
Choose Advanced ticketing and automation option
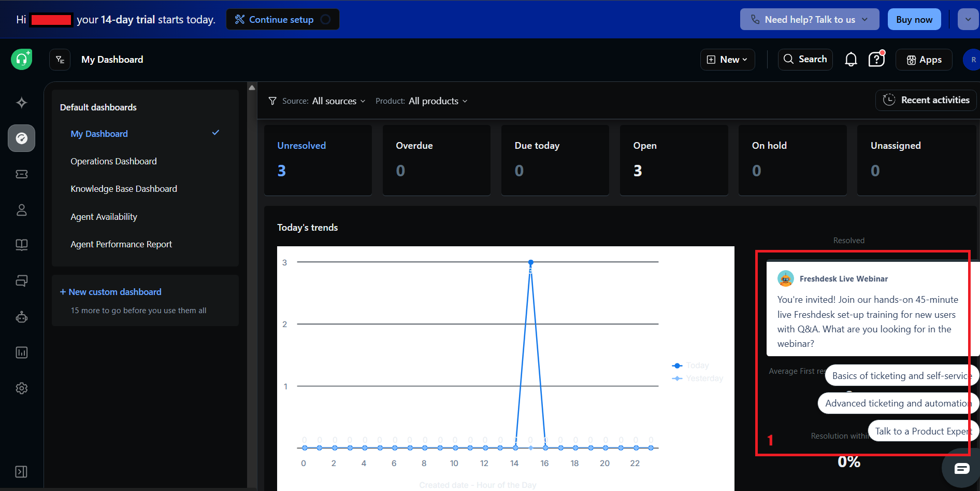[898, 403]
